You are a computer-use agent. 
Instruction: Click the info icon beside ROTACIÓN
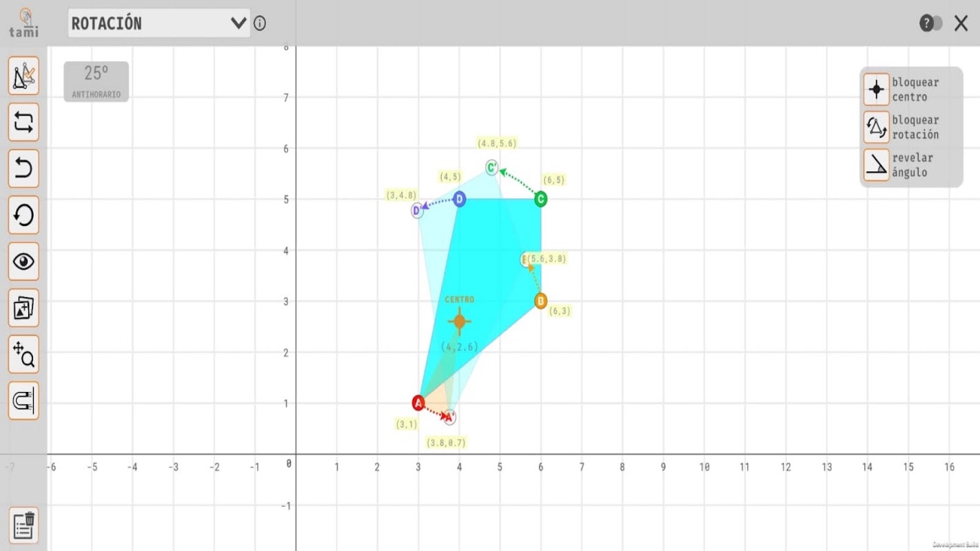pos(260,23)
